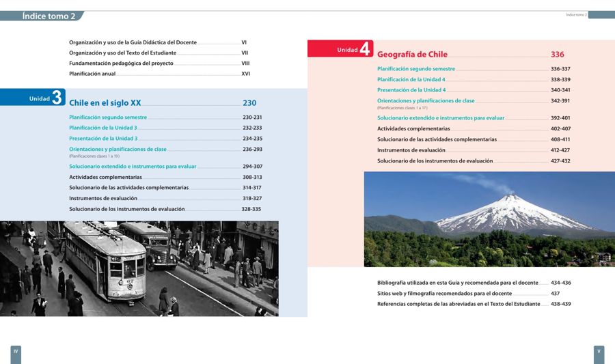Image resolution: width=615 pixels, height=364 pixels.
Task: Click the red 'Unidad 4' label
Action: (x=340, y=48)
